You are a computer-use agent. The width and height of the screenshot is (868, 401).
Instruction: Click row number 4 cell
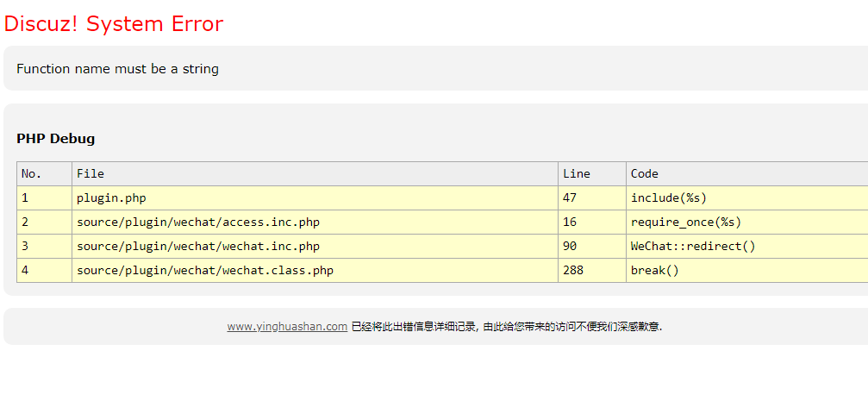pos(44,270)
